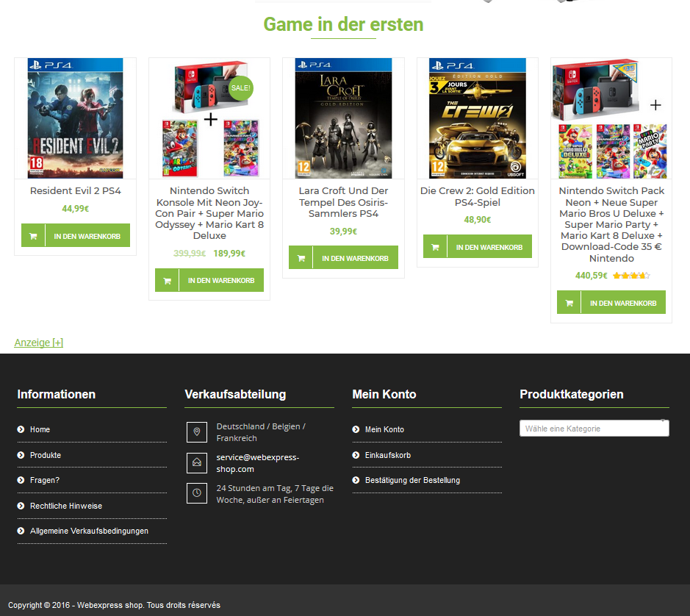Go to Produkte in footer menu
690x616 pixels.
point(46,455)
